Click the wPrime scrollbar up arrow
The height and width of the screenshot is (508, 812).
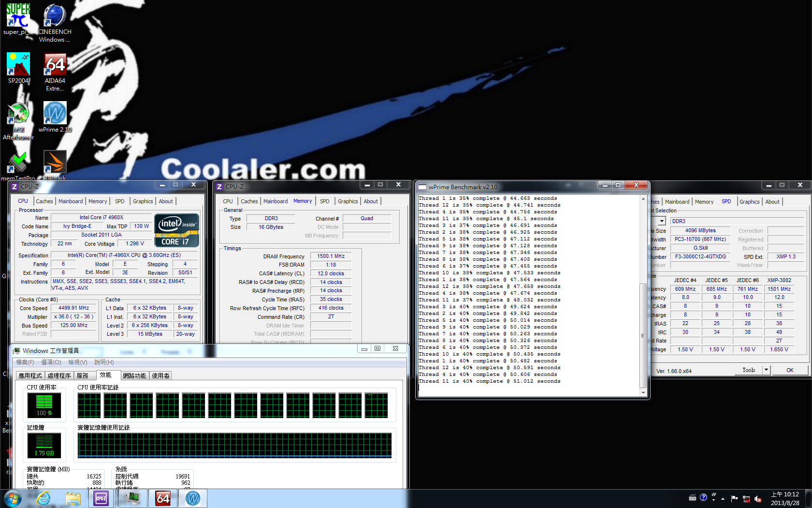coord(643,199)
